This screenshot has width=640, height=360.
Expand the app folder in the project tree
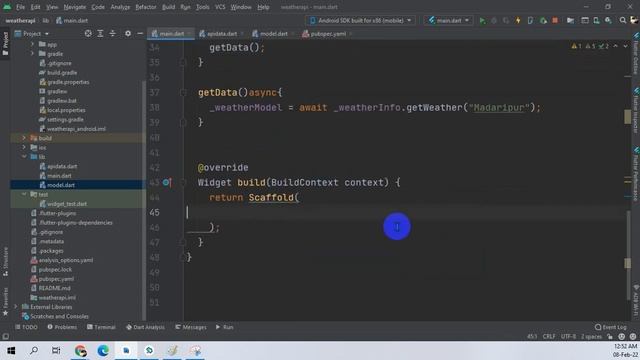[32, 44]
